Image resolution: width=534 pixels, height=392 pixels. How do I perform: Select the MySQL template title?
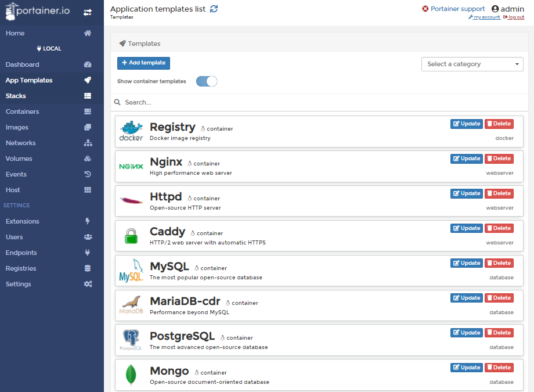pos(169,266)
